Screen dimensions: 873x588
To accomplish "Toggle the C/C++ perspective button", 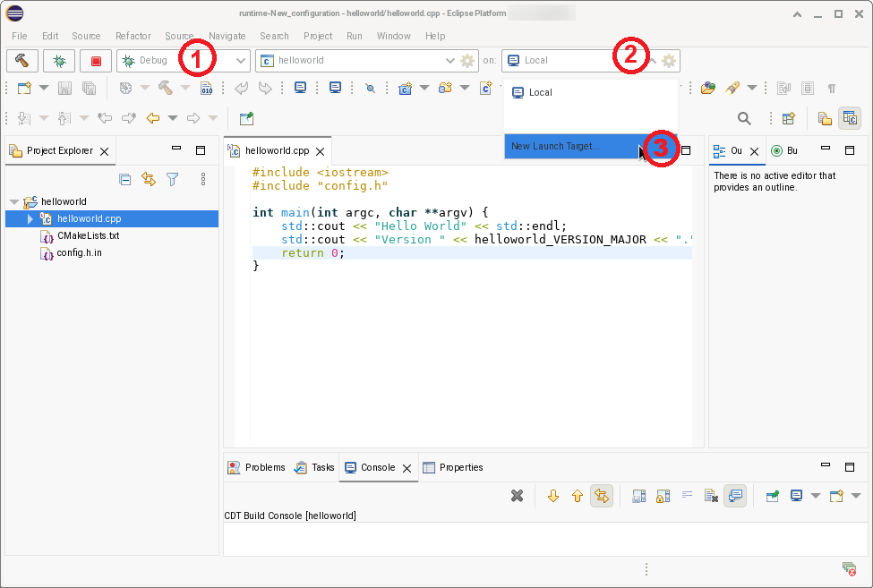I will pyautogui.click(x=850, y=118).
